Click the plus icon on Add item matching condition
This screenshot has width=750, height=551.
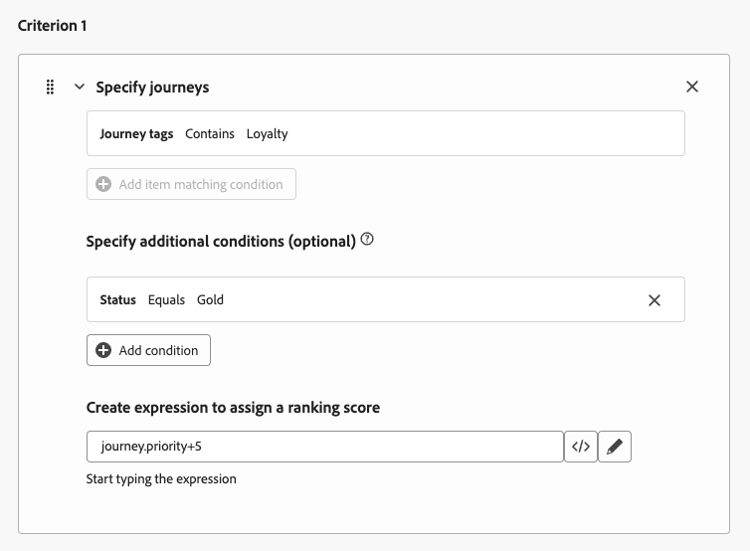103,184
